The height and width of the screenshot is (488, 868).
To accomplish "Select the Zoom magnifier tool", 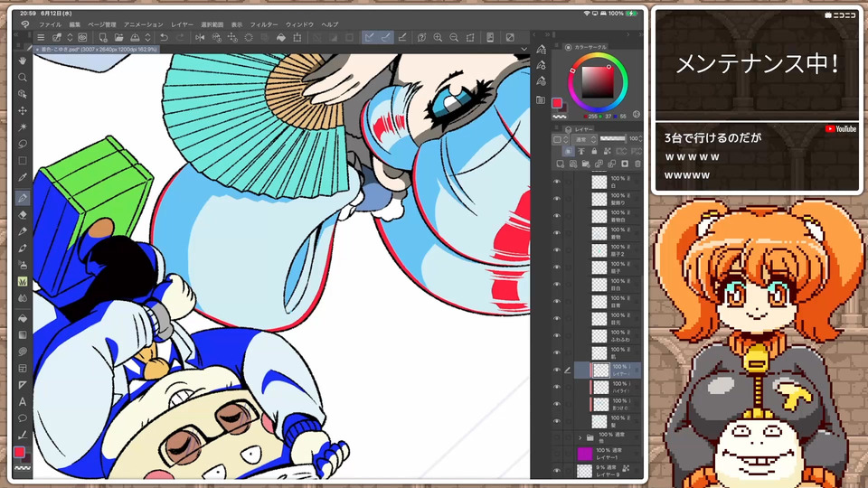I will pyautogui.click(x=23, y=78).
